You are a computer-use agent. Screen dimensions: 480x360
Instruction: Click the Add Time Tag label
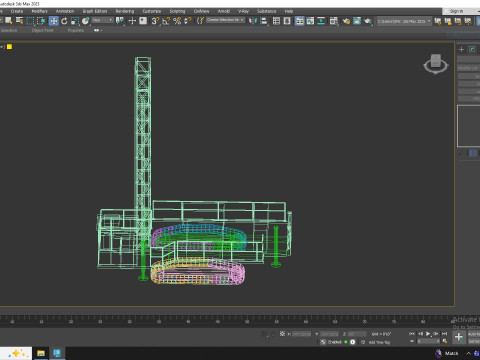point(379,342)
